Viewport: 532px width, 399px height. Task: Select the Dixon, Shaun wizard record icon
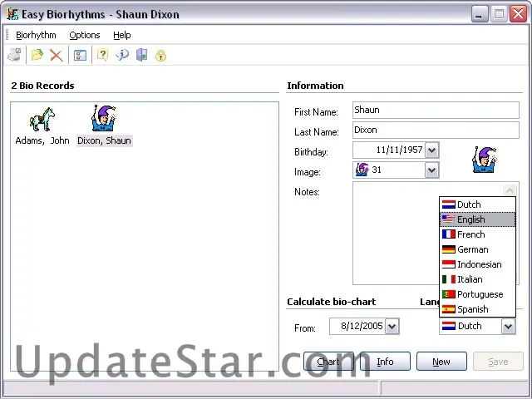click(x=104, y=118)
